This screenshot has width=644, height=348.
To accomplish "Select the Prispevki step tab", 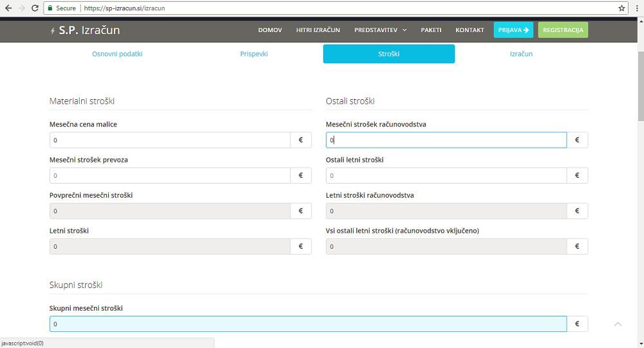I will click(x=254, y=54).
